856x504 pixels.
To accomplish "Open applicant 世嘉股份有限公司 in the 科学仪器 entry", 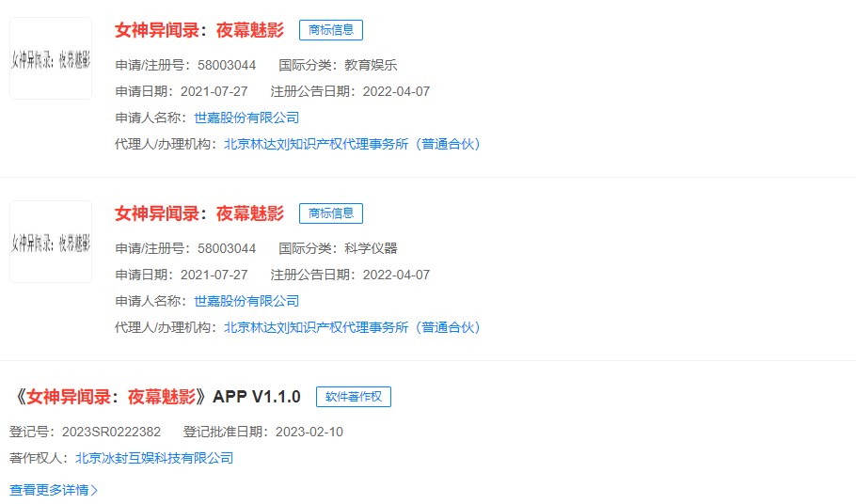I will click(246, 301).
